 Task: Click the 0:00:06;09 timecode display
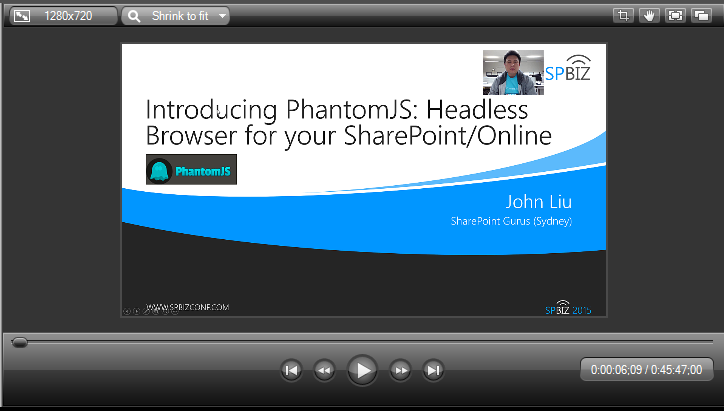click(x=646, y=369)
